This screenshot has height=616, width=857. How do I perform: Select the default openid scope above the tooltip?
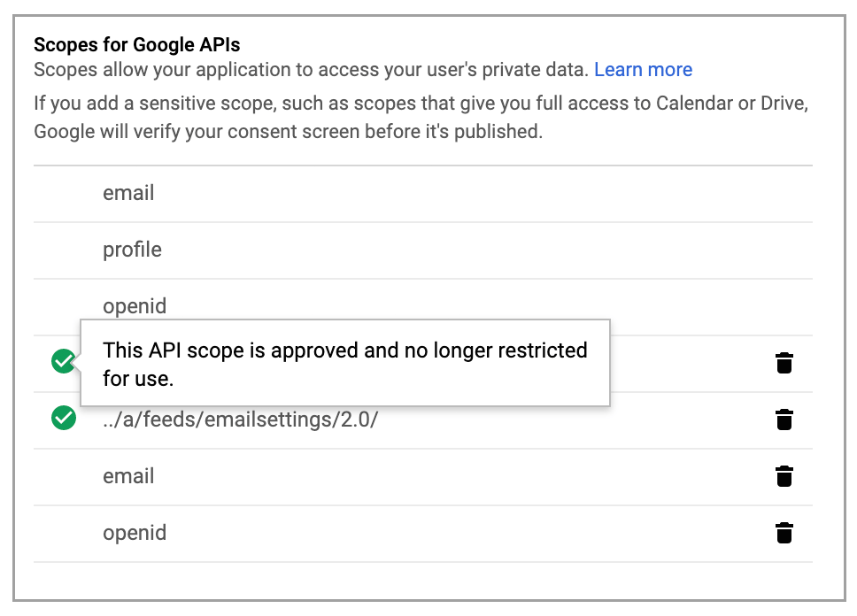click(135, 306)
